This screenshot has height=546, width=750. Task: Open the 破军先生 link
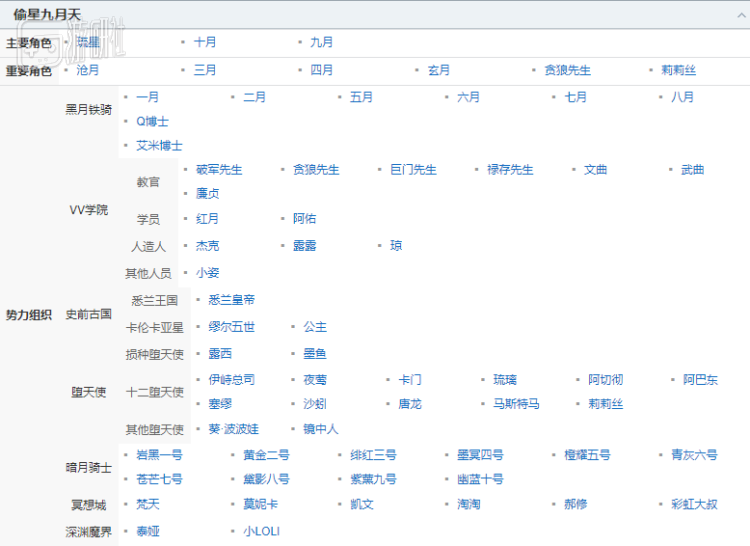[x=219, y=170]
